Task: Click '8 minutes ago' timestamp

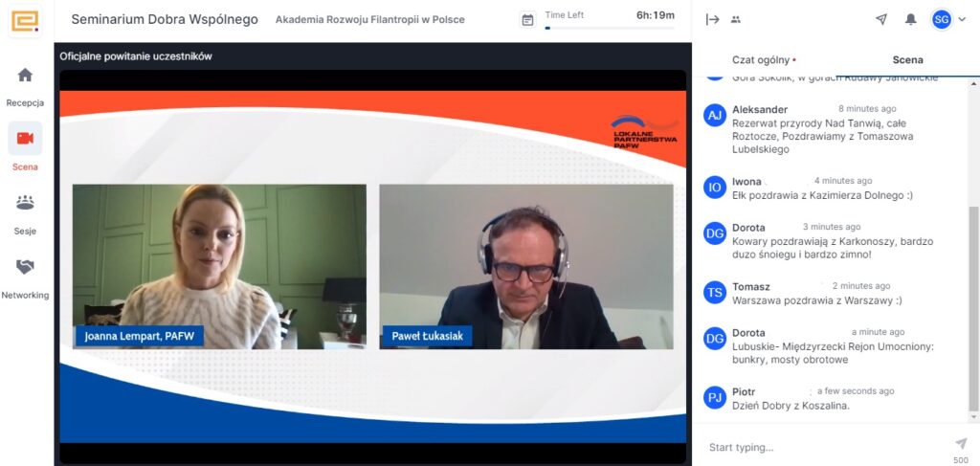Action: click(x=867, y=109)
